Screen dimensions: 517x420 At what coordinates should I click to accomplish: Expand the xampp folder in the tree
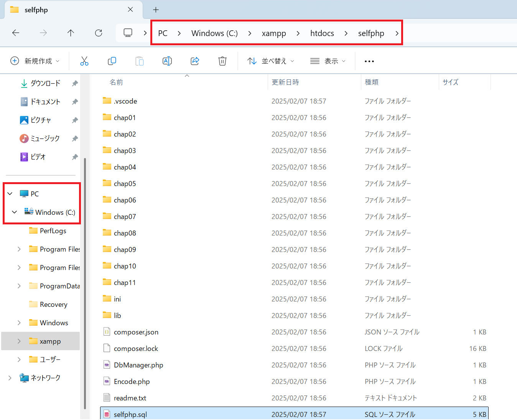(19, 341)
